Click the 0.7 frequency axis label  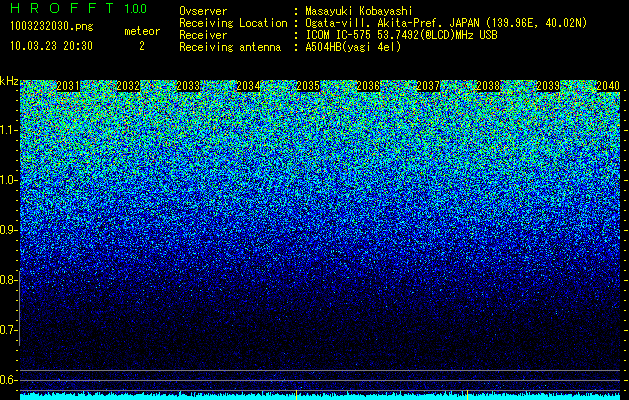click(9, 330)
